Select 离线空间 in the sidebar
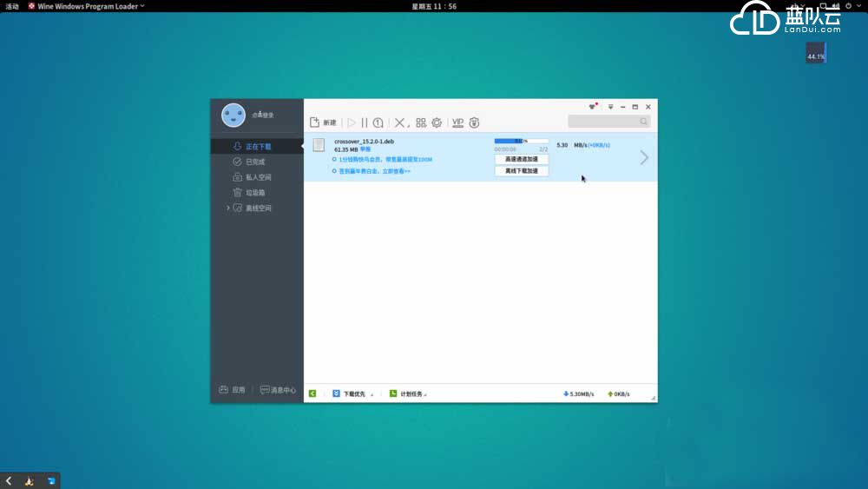 tap(257, 208)
